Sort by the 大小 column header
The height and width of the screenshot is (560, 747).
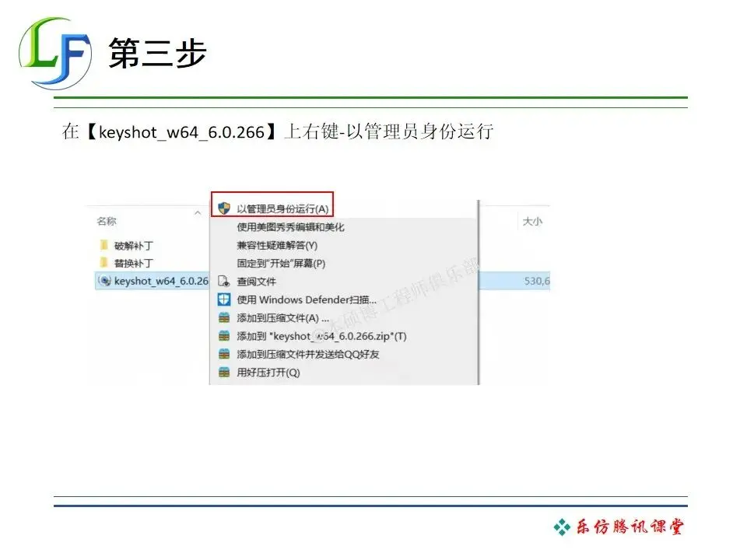pyautogui.click(x=532, y=221)
